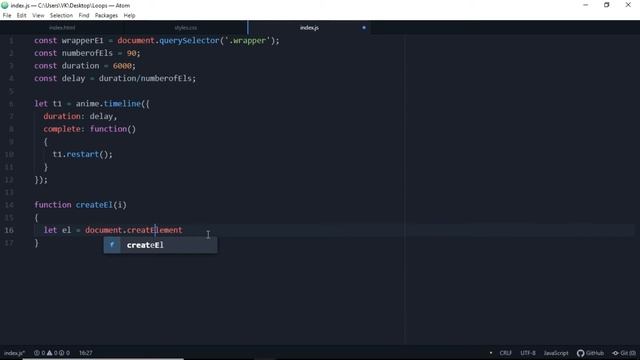640x360 pixels.
Task: Open the Selection menu
Action: pyautogui.click(x=61, y=16)
